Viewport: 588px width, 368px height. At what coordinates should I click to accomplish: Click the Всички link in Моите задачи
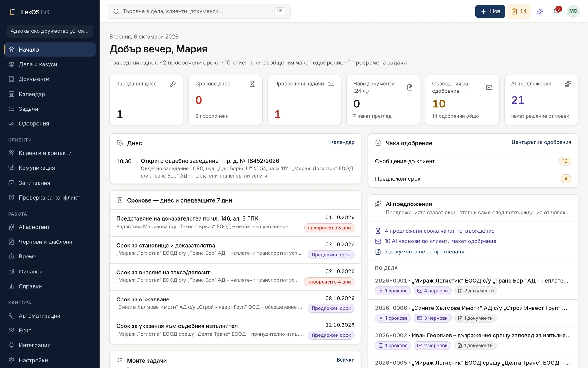click(x=345, y=360)
